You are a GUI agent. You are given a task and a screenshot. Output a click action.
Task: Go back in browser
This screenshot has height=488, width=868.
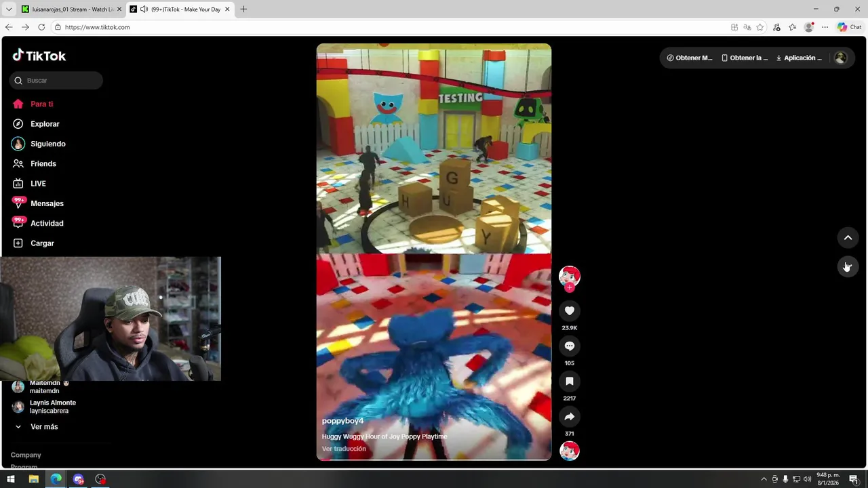point(9,27)
